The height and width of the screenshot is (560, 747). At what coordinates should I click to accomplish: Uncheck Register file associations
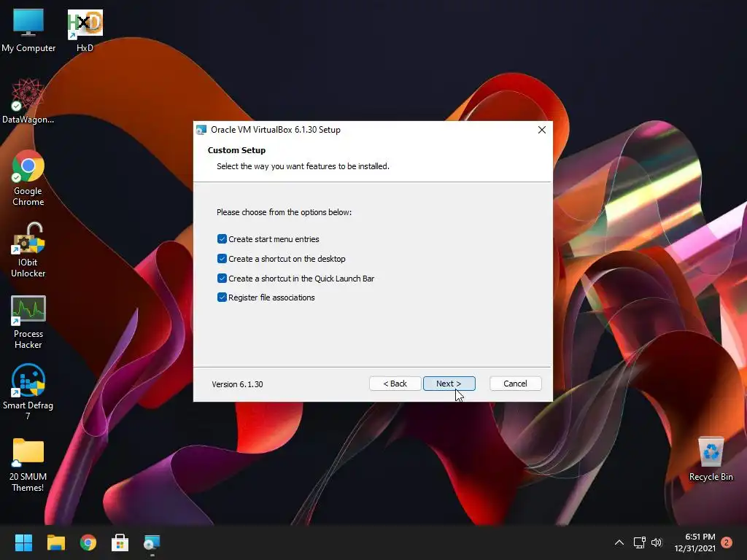pos(222,297)
